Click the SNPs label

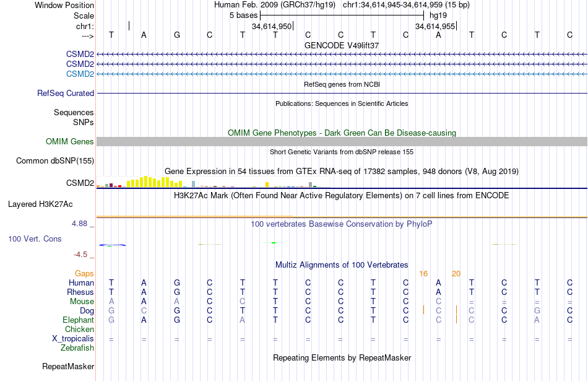tap(84, 123)
